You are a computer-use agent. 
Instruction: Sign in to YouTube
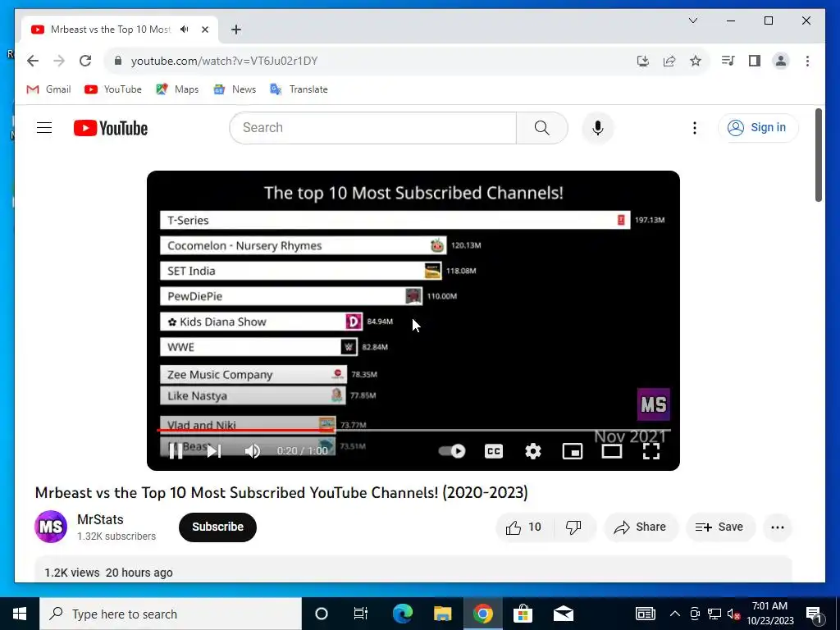758,127
